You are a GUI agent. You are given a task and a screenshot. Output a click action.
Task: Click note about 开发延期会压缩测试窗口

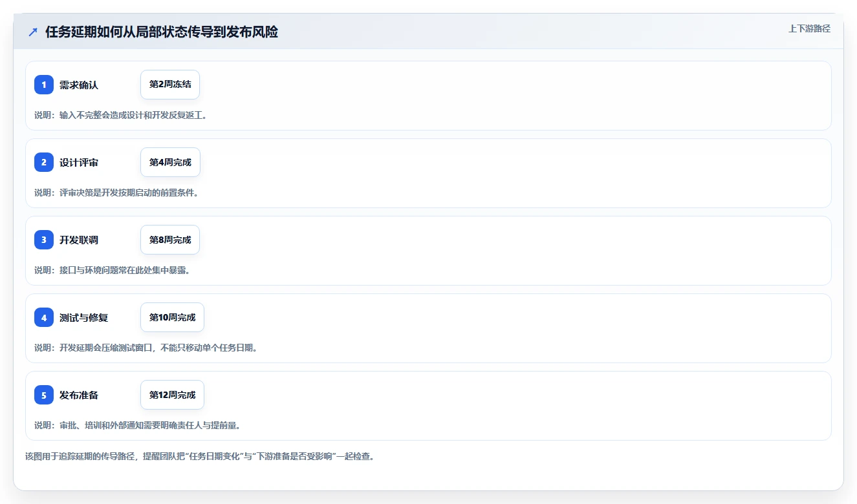coord(146,348)
